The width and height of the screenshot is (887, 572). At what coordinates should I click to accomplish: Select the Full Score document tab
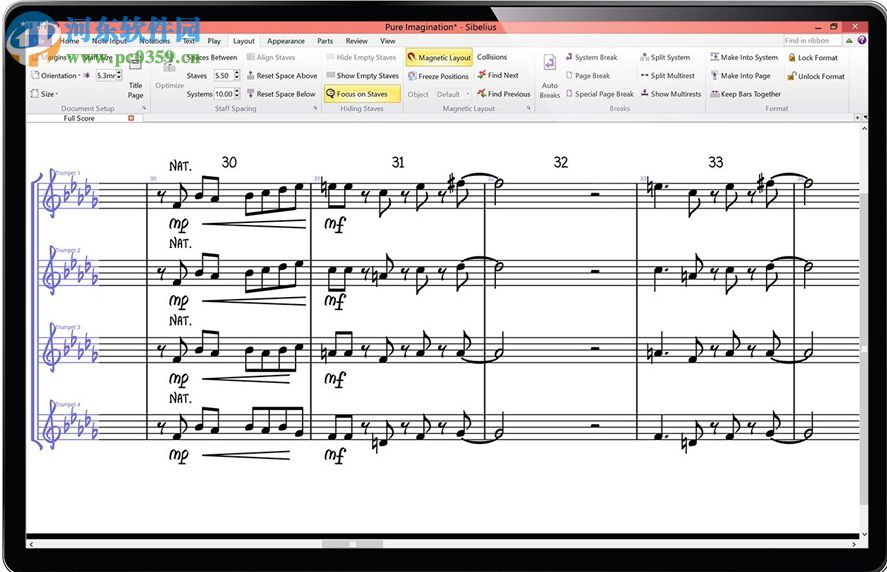[x=79, y=118]
